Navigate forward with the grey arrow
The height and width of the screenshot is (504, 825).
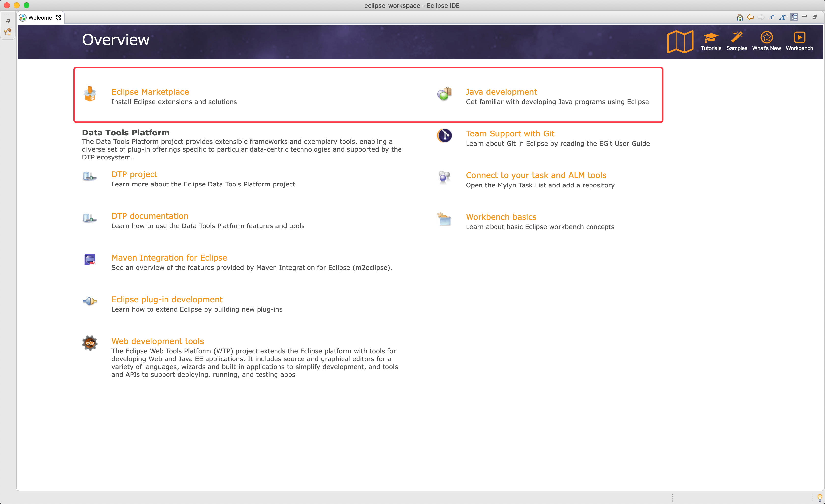[761, 17]
